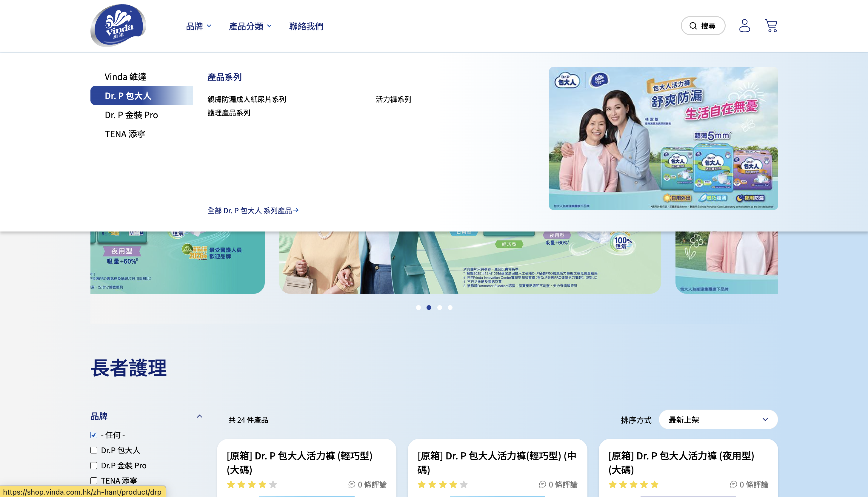Viewport: 868px width, 497px height.
Task: Open the user account icon
Action: click(x=744, y=26)
